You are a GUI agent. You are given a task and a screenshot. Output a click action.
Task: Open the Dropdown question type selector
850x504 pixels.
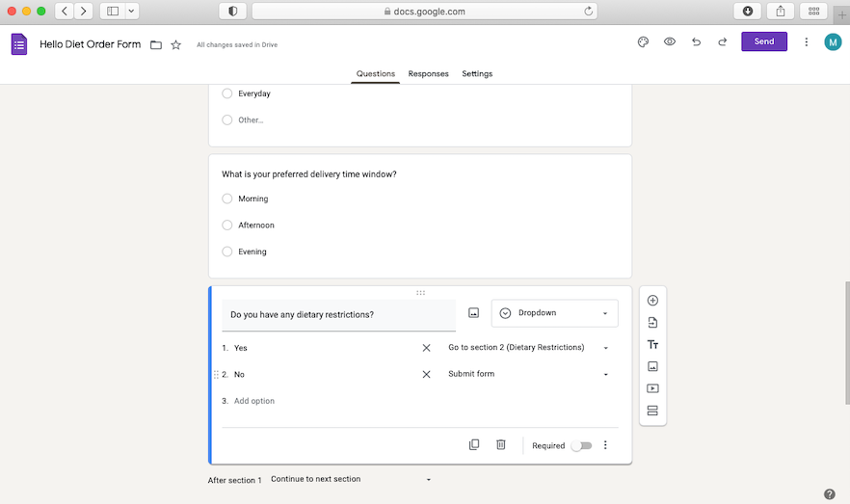point(554,313)
